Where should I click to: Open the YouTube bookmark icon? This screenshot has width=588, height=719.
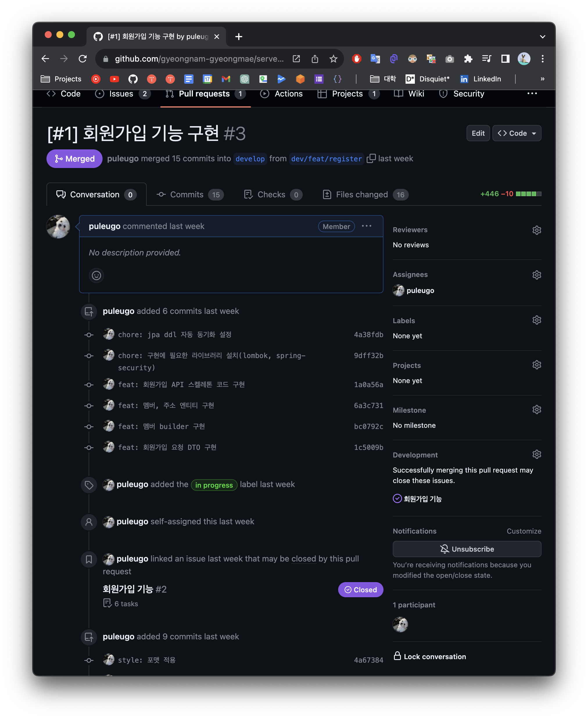[114, 79]
